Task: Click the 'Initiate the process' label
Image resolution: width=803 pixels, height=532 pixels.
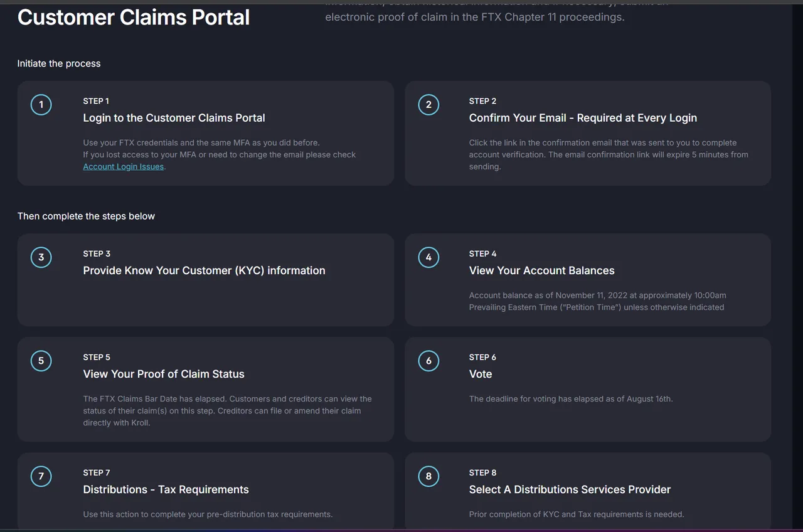Action: point(59,63)
